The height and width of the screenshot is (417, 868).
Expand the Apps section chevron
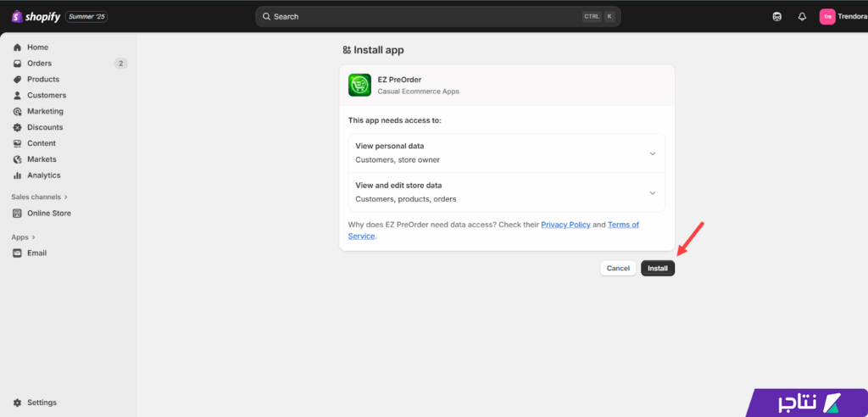tap(33, 237)
